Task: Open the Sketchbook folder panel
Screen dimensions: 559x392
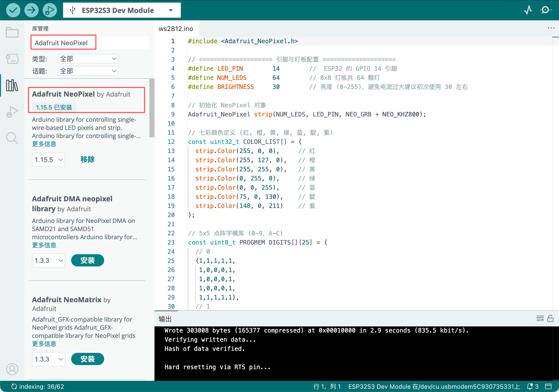Action: 12,32
